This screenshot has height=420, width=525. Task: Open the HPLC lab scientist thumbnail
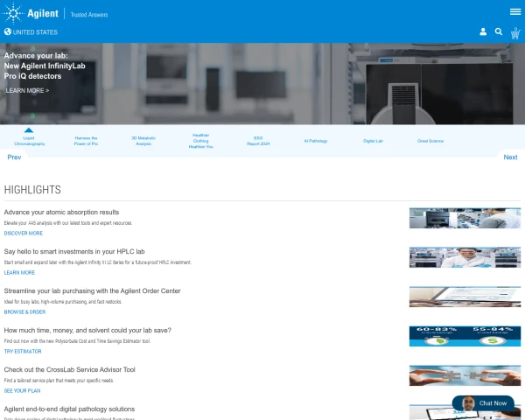pyautogui.click(x=465, y=257)
